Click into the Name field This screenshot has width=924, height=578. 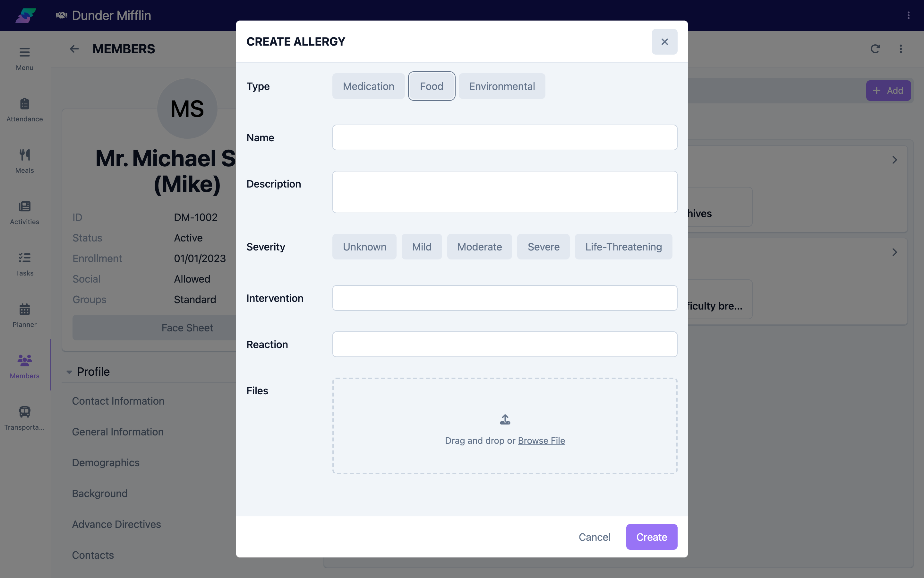click(505, 137)
